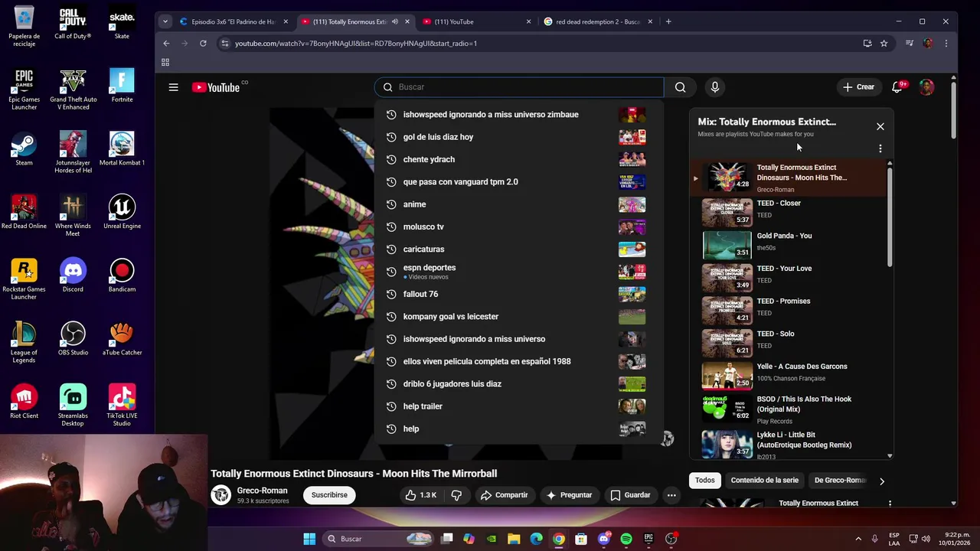
Task: Go back in Chrome
Action: (166, 44)
